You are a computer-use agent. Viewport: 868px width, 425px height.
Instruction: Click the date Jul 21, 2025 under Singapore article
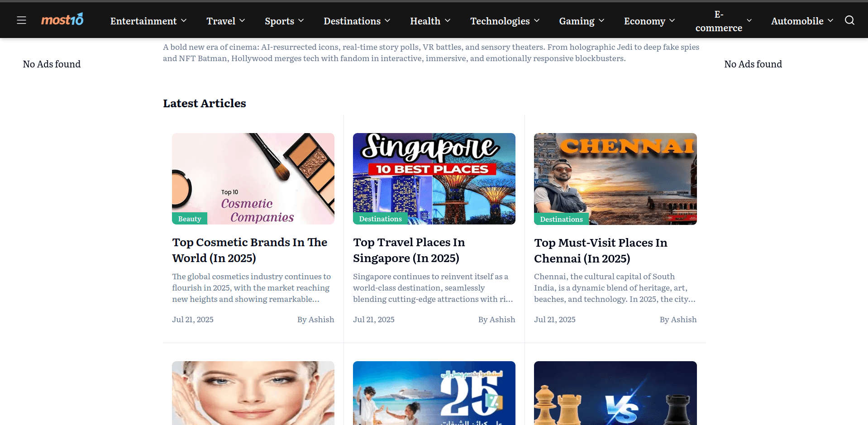(374, 320)
